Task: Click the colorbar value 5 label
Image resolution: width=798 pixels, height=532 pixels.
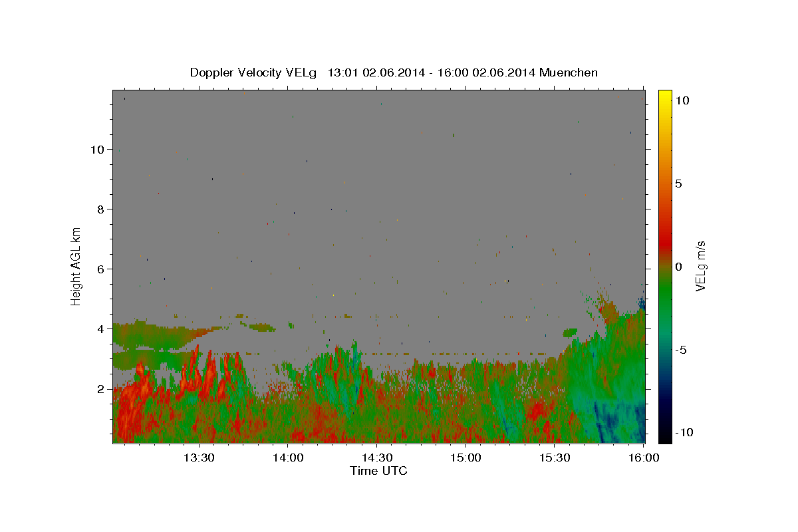Action: click(x=678, y=184)
